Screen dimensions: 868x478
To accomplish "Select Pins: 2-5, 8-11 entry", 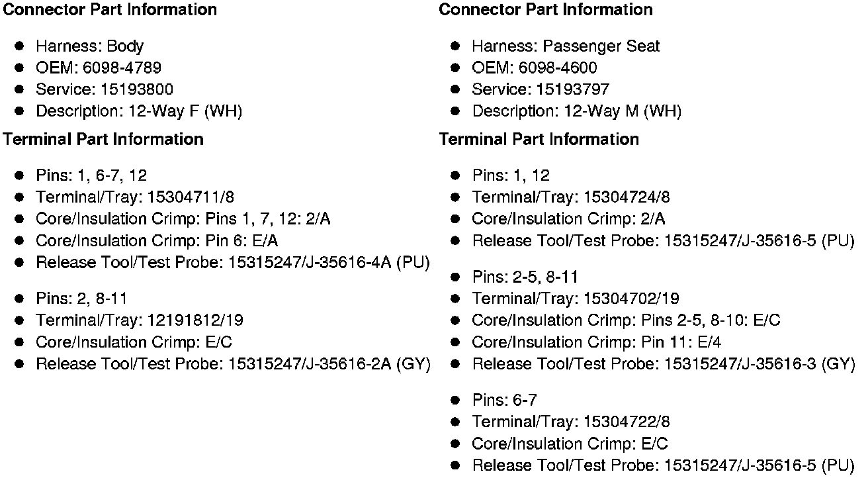I will pos(525,277).
